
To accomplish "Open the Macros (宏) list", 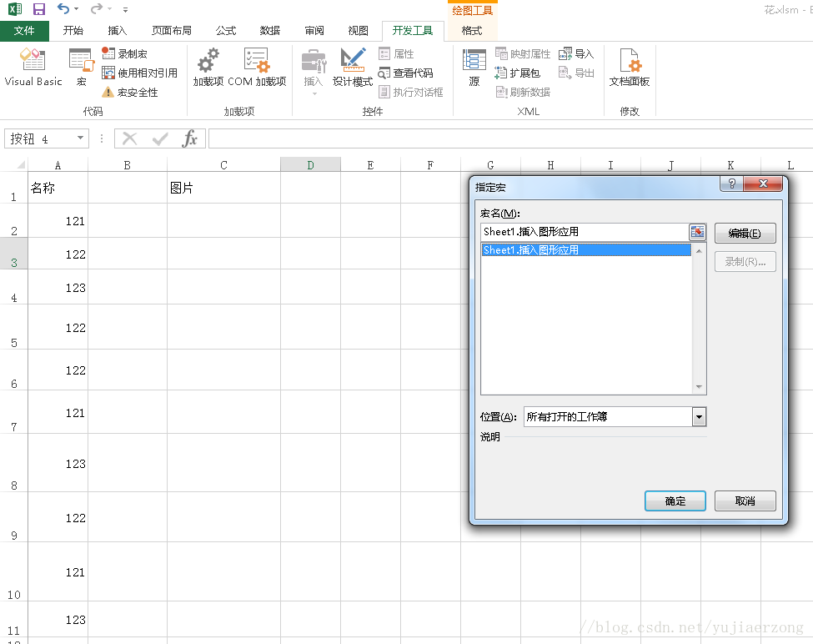I will tap(82, 67).
